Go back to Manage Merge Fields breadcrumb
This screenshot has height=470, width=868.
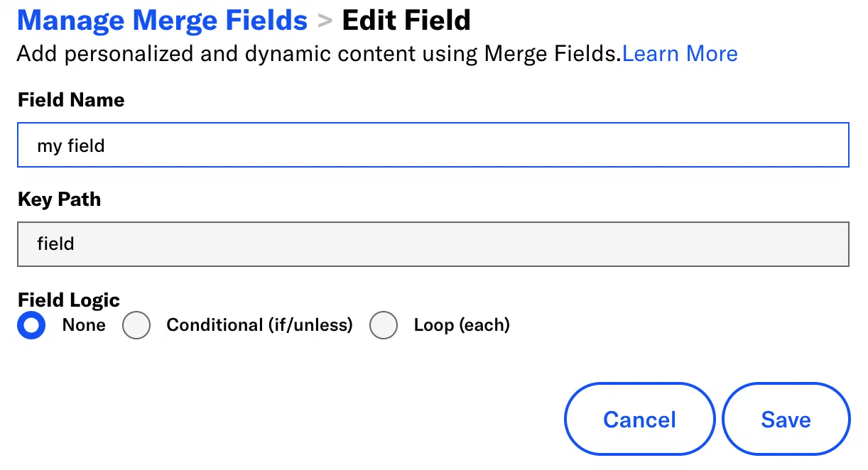[x=162, y=21]
